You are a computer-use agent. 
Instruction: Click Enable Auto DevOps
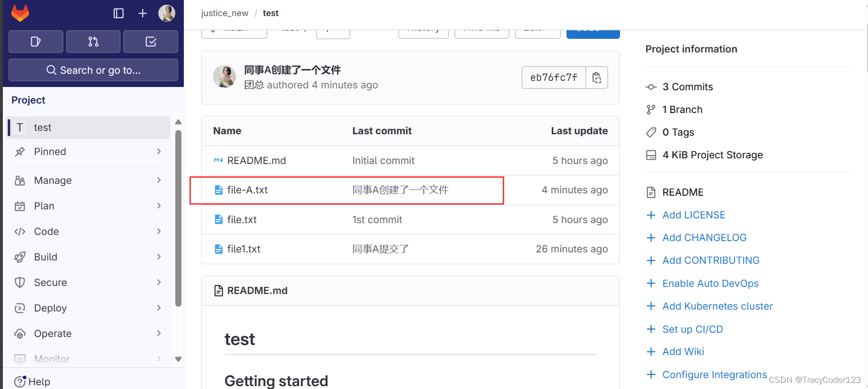(711, 284)
